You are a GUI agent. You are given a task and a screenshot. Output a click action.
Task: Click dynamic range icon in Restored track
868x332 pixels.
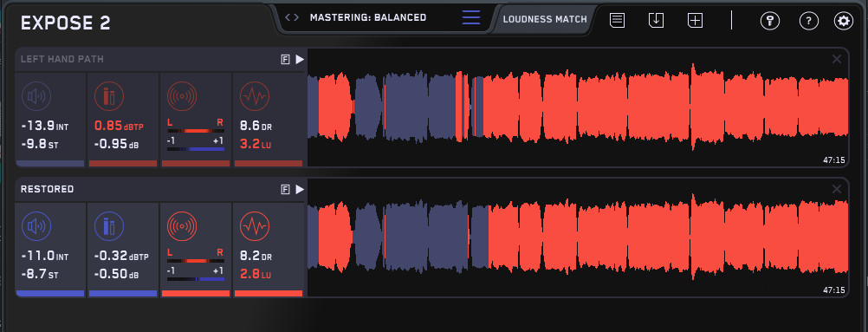pos(254,227)
